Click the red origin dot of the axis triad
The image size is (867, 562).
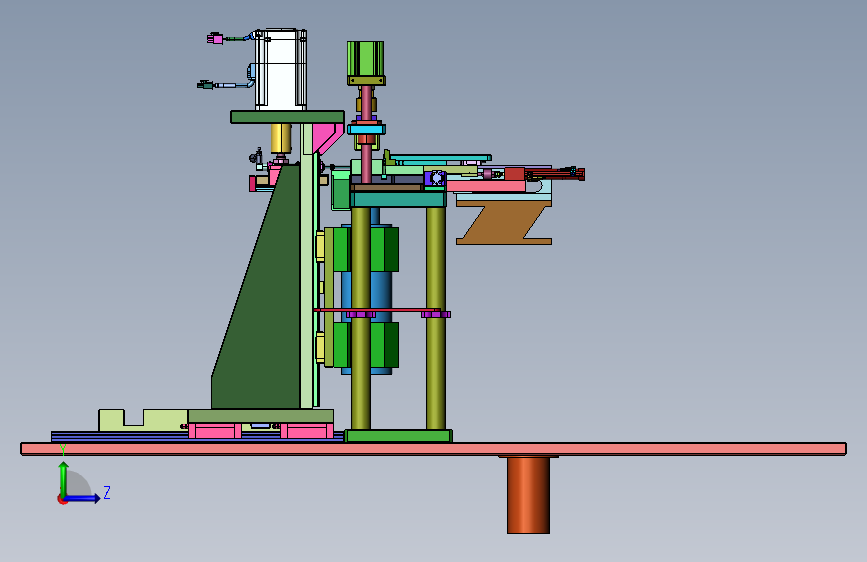click(x=62, y=499)
